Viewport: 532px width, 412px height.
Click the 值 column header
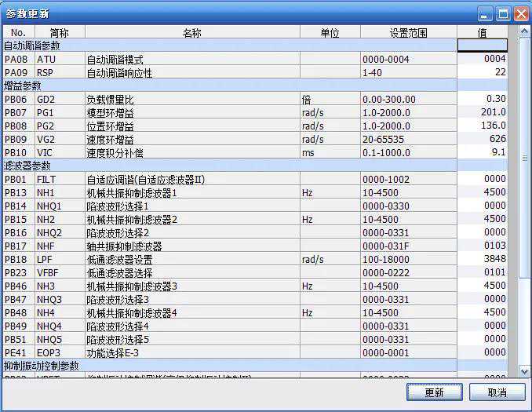coord(483,33)
